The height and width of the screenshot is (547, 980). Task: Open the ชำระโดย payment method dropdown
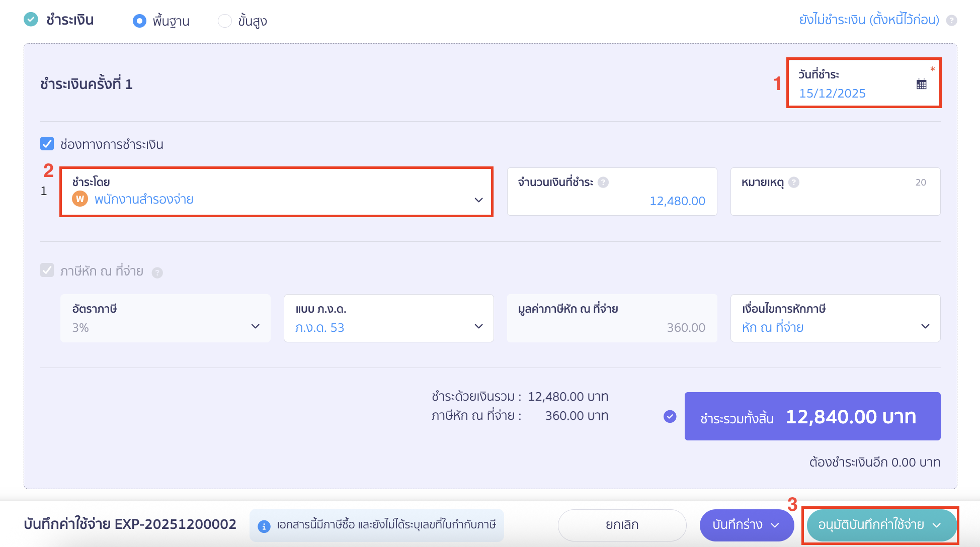(477, 201)
